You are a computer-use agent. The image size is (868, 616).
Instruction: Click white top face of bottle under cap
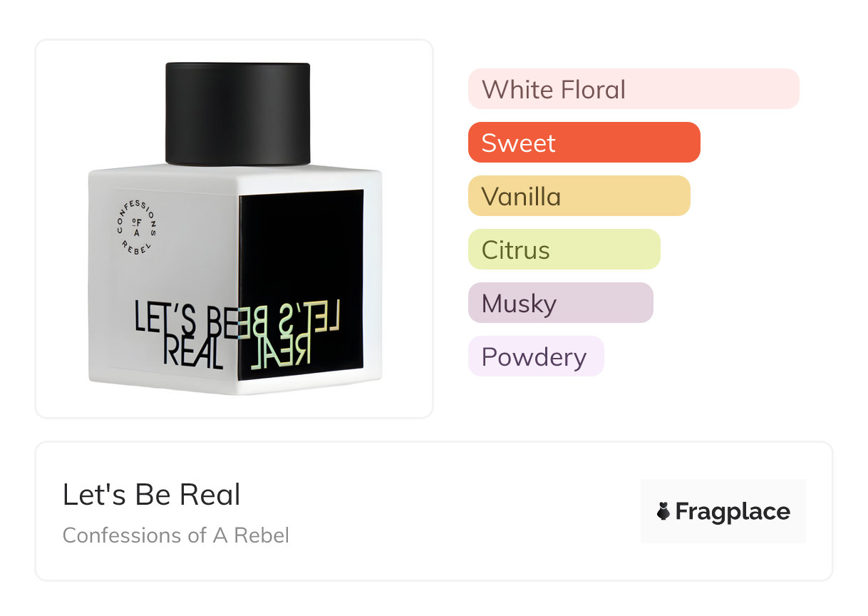click(235, 171)
